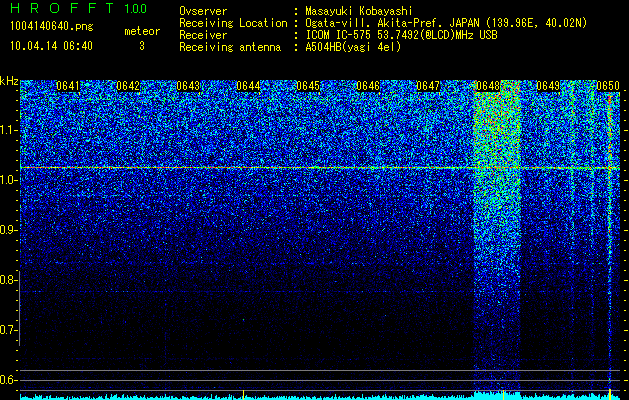Screen dimensions: 629x400
Task: Click the 'Ovserver' field label
Action: (x=203, y=11)
